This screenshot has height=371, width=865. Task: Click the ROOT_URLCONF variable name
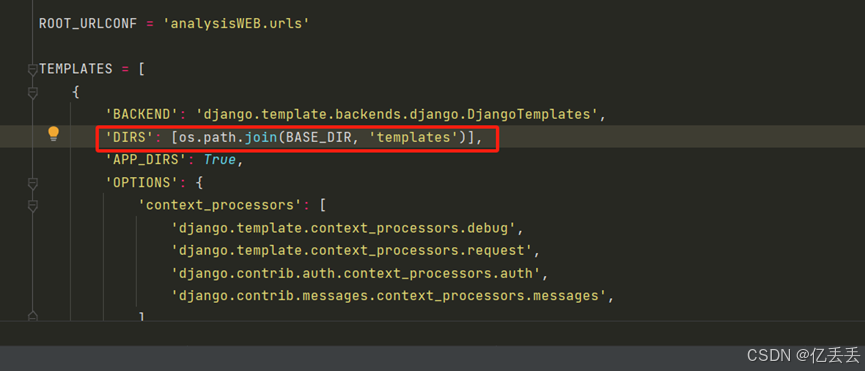pos(88,24)
